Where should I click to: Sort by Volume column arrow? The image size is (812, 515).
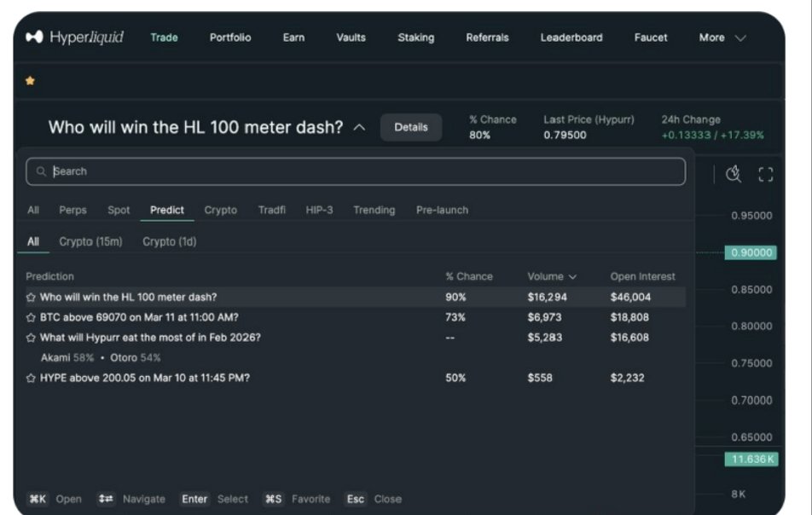pyautogui.click(x=572, y=277)
